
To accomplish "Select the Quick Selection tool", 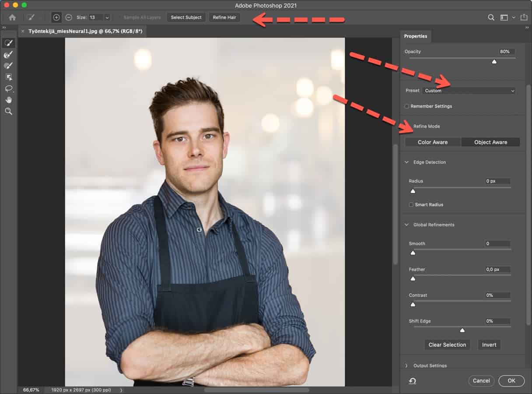I will [8, 43].
